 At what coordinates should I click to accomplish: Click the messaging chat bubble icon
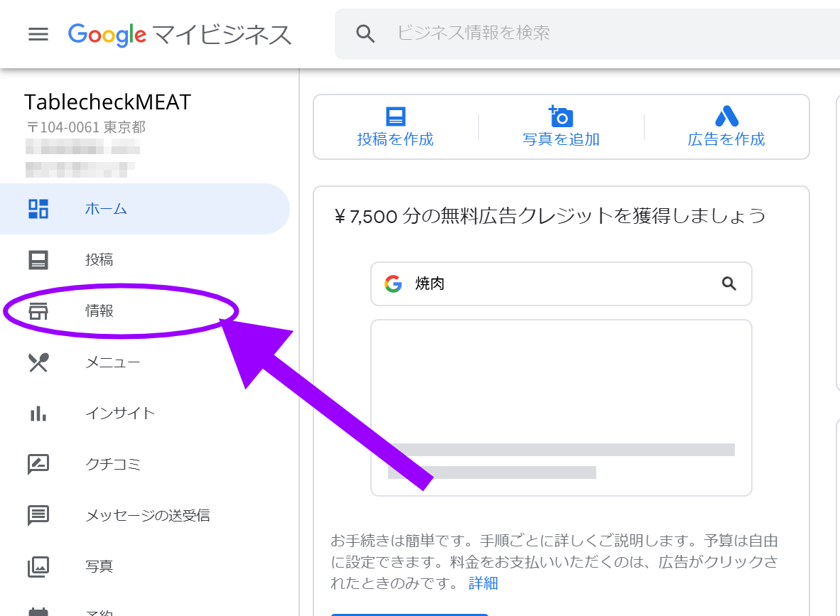tap(38, 515)
